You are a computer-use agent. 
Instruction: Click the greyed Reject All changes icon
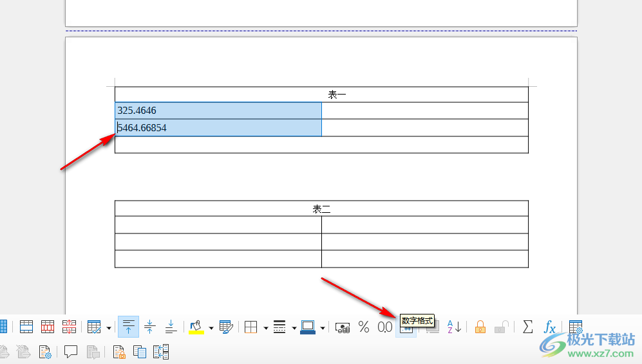pyautogui.click(x=23, y=352)
